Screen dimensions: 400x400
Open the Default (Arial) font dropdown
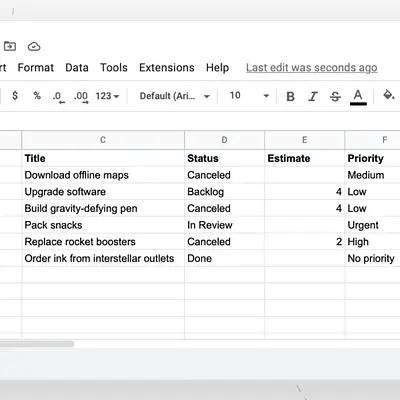(174, 96)
